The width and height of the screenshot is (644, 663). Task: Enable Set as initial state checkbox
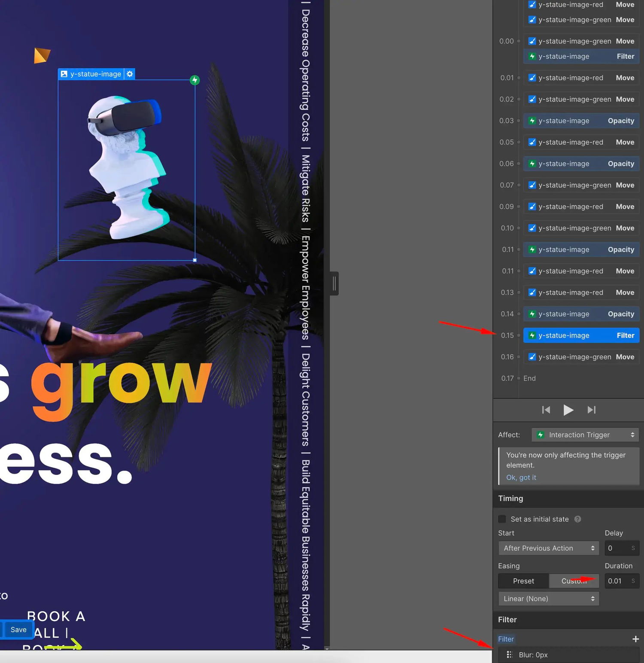(x=502, y=519)
